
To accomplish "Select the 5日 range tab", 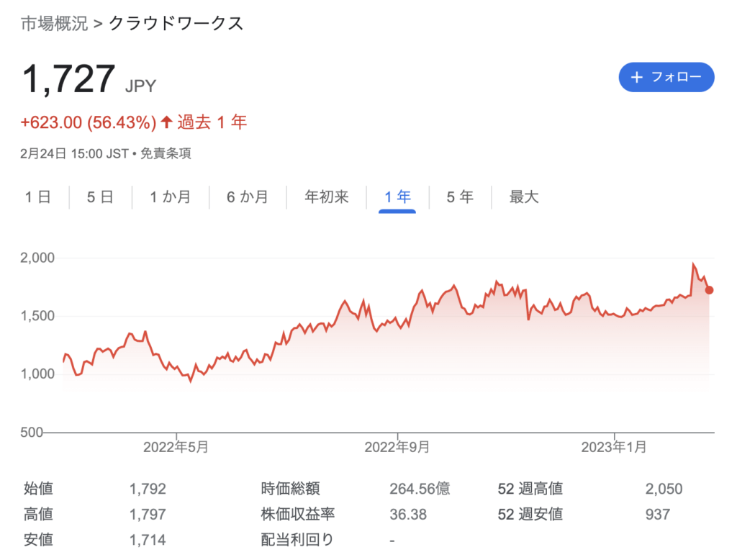I will coord(100,197).
